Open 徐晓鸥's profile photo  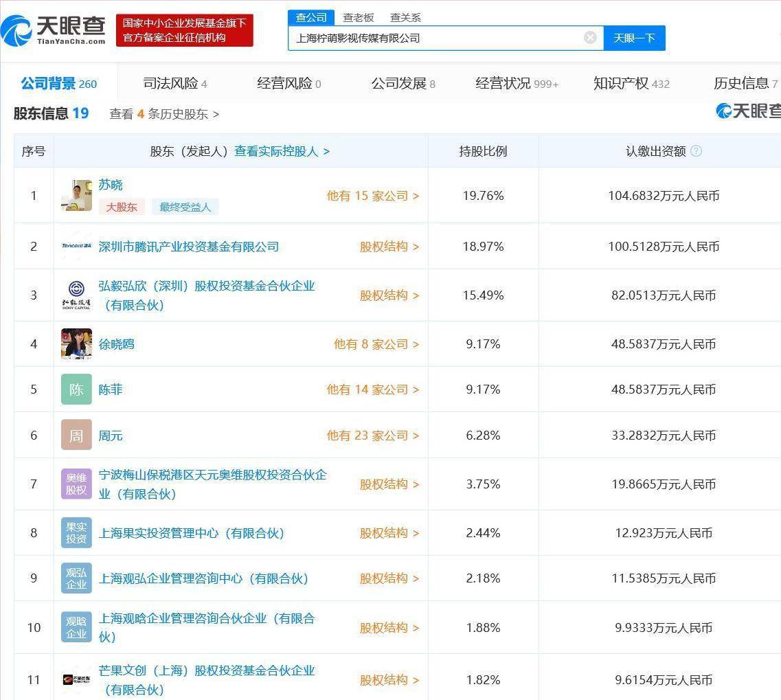coord(76,344)
